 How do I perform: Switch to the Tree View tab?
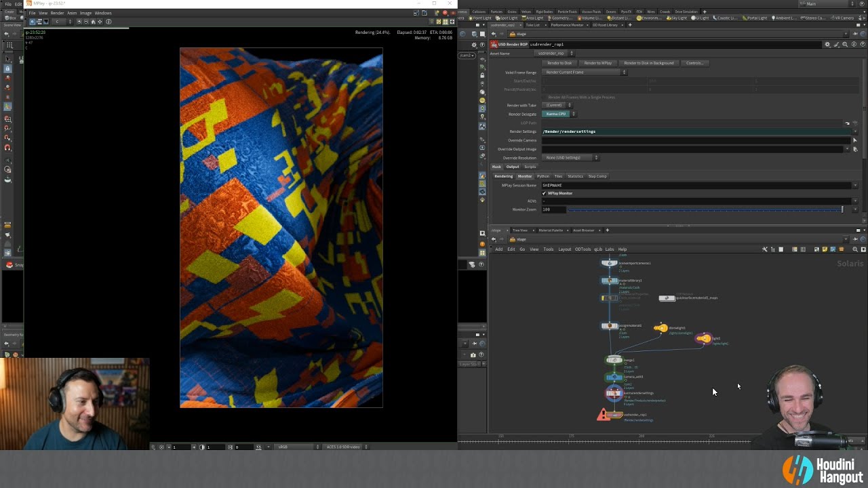519,230
